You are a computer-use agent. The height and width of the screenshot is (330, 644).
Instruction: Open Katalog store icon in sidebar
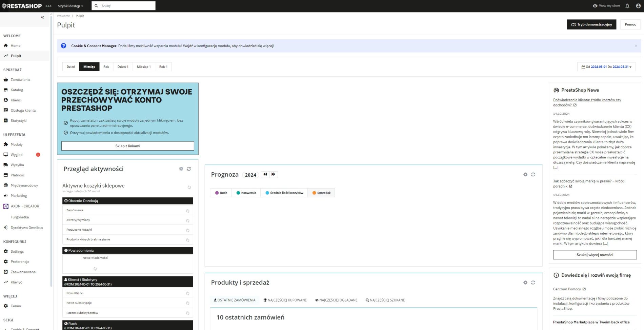click(x=6, y=90)
